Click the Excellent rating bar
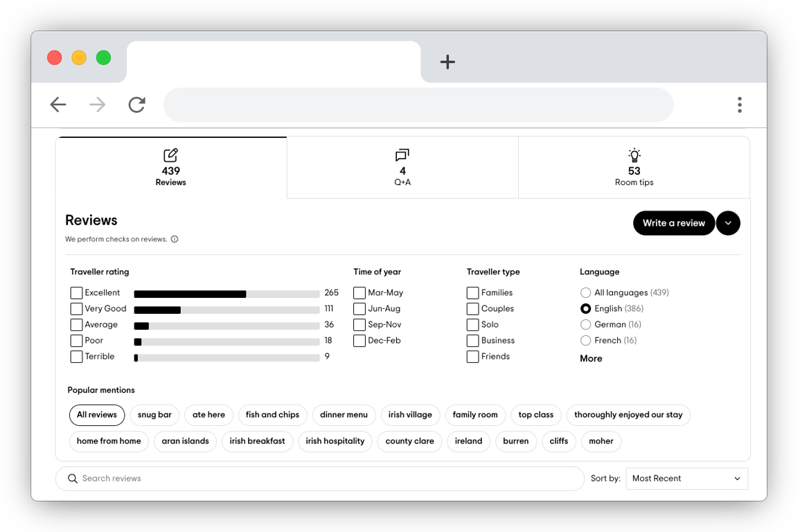 pos(227,294)
